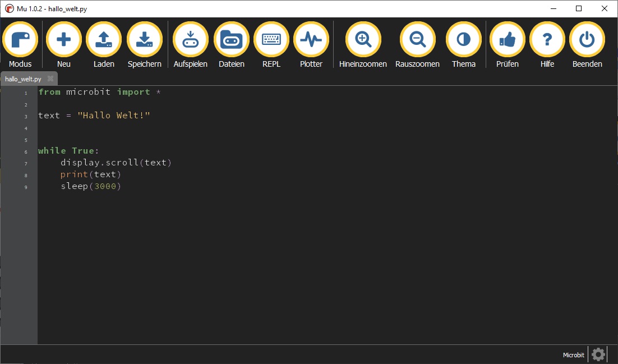
Task: Open the Dateien file manager
Action: pos(232,45)
